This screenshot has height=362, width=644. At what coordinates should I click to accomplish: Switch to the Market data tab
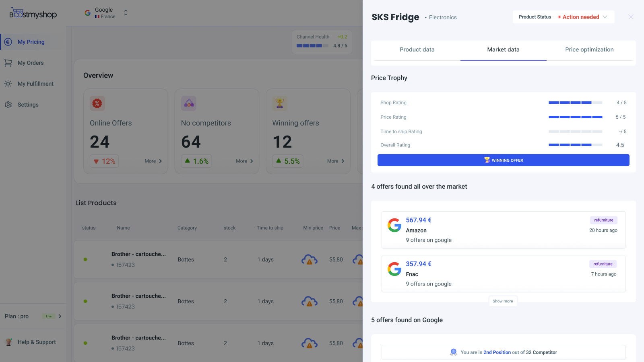tap(503, 50)
